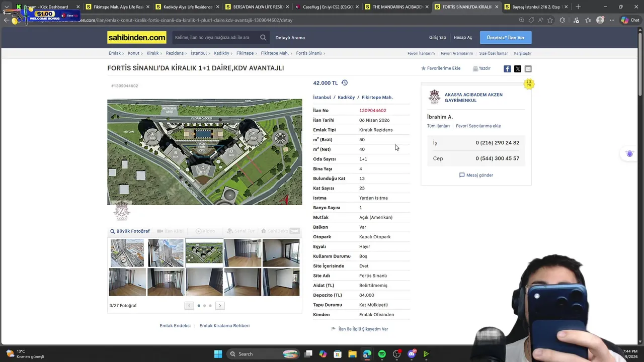Click Konut breadcrumb link
Viewport: 644px width, 362px height.
pos(133,53)
